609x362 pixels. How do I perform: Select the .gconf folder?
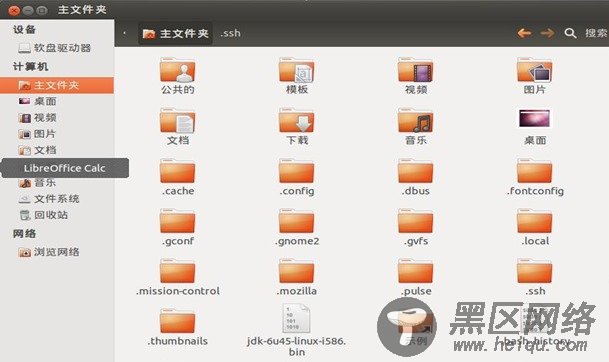(x=177, y=227)
